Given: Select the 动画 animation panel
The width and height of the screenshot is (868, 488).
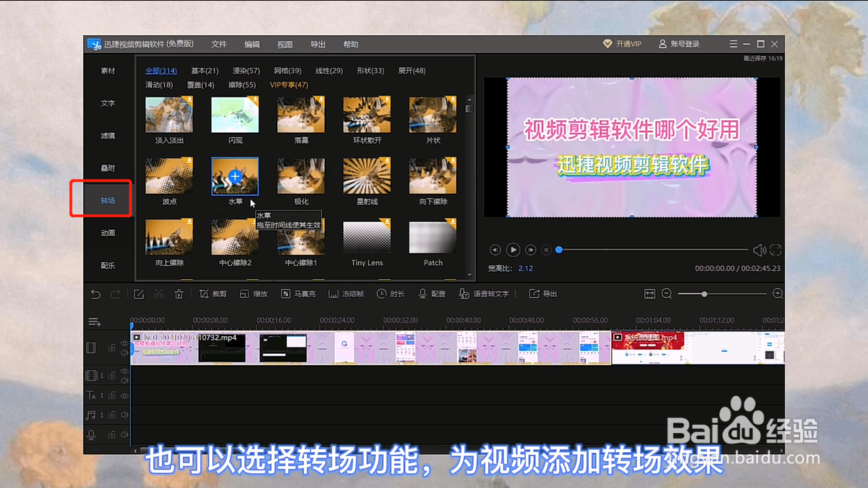Looking at the screenshot, I should coord(107,232).
